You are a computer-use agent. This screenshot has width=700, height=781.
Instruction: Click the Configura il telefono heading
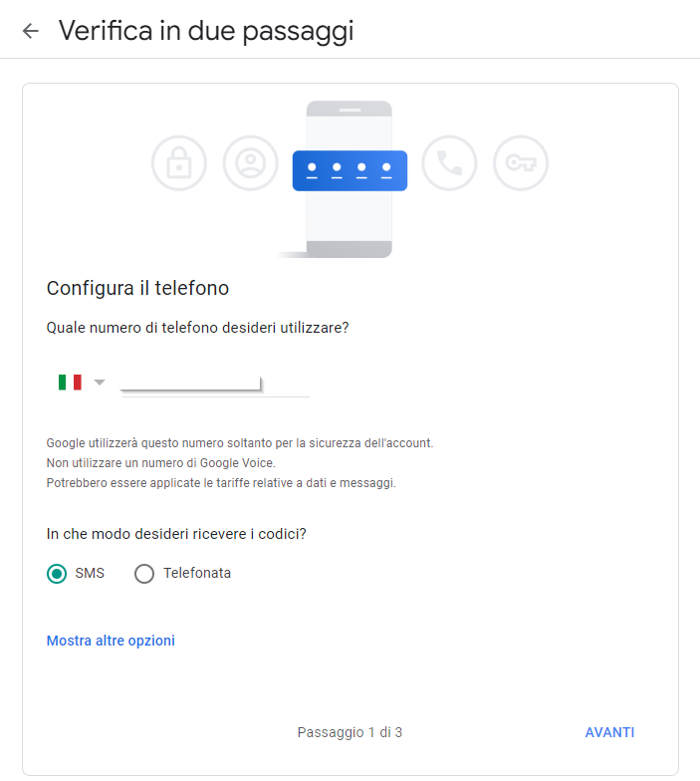[137, 289]
